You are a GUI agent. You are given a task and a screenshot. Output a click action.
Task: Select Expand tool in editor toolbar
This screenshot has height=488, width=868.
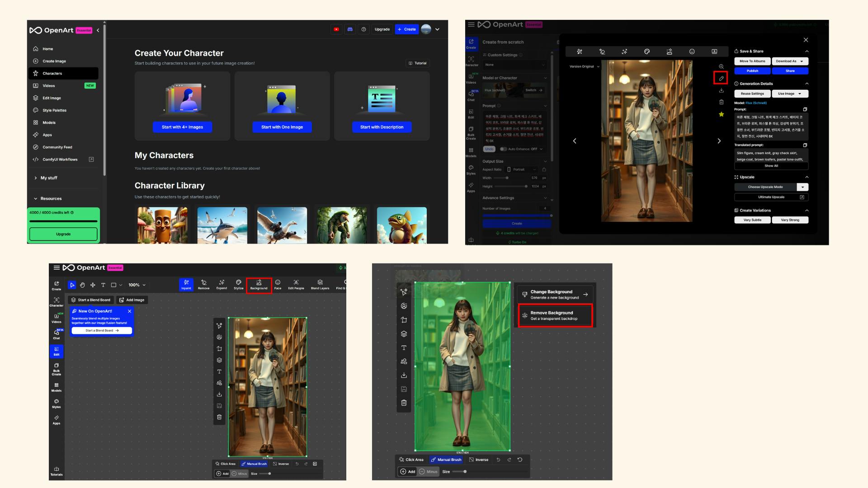pos(222,285)
